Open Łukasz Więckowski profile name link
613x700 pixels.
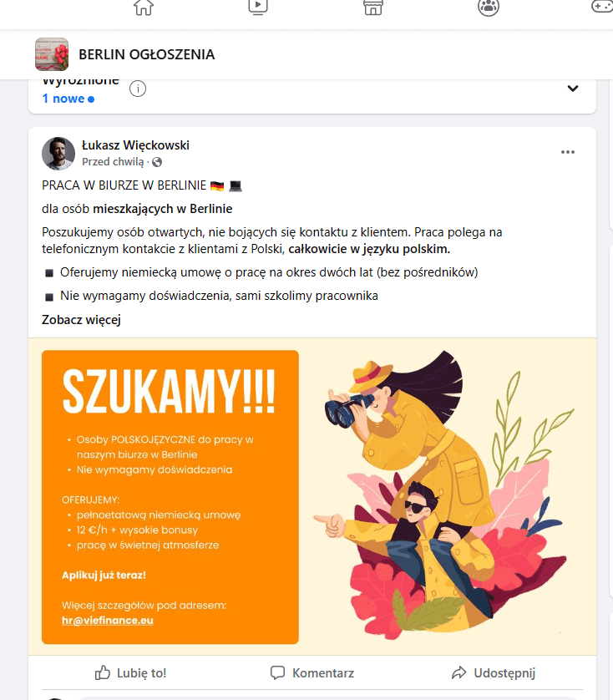[x=136, y=145]
